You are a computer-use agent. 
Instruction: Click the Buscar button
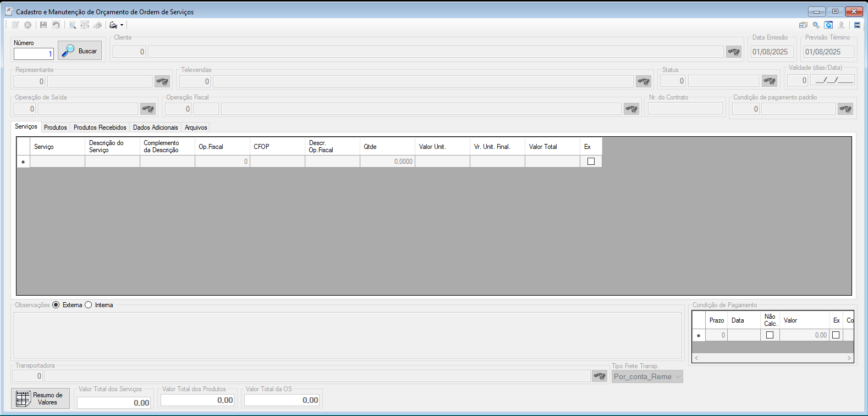[x=80, y=51]
